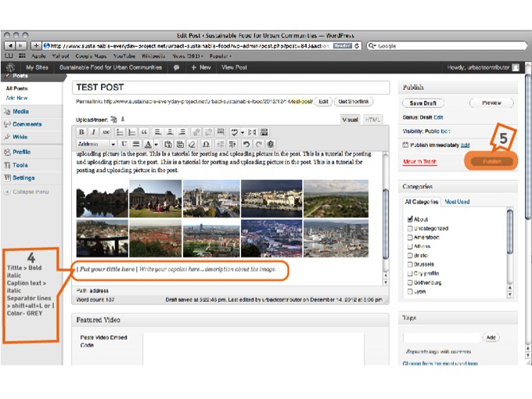This screenshot has width=532, height=399.
Task: Open the Address format dropdown
Action: (x=96, y=144)
